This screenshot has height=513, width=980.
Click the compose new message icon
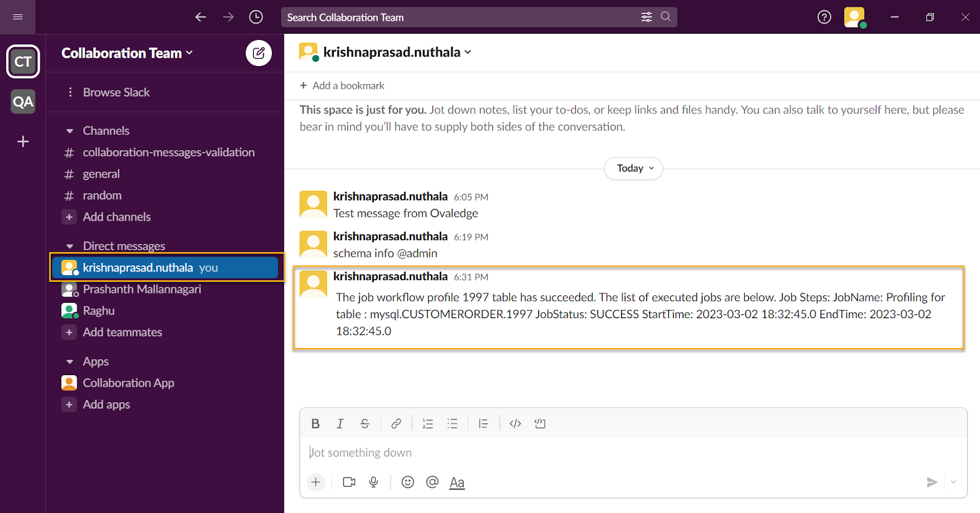pyautogui.click(x=258, y=53)
